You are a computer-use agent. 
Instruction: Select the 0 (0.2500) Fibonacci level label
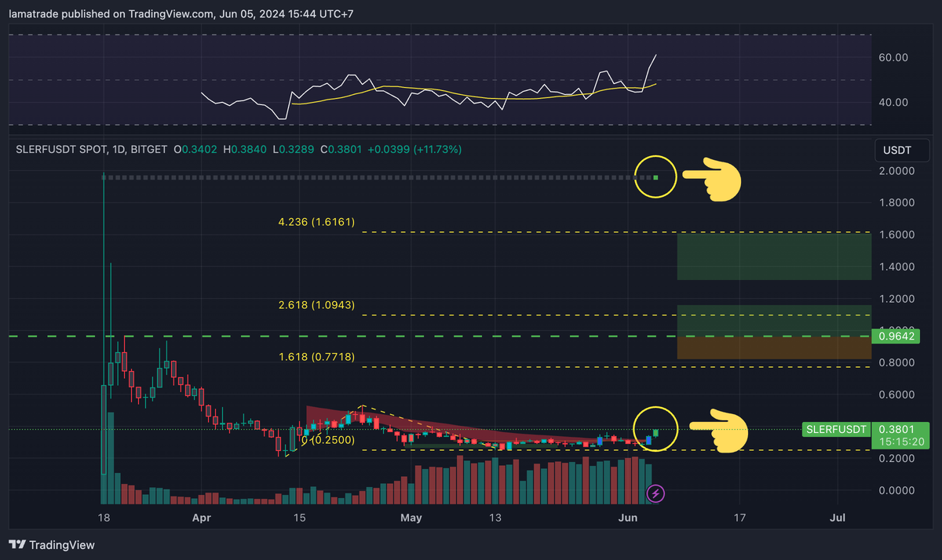coord(328,440)
